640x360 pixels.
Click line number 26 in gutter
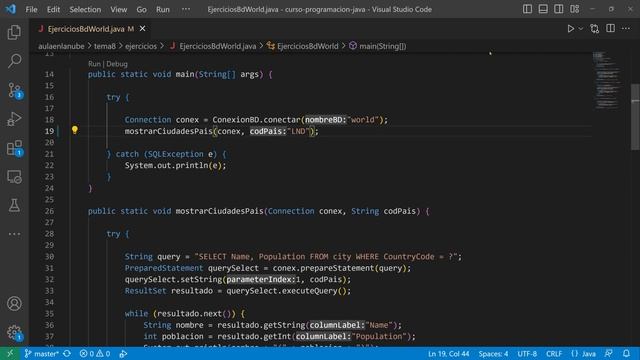click(x=49, y=211)
